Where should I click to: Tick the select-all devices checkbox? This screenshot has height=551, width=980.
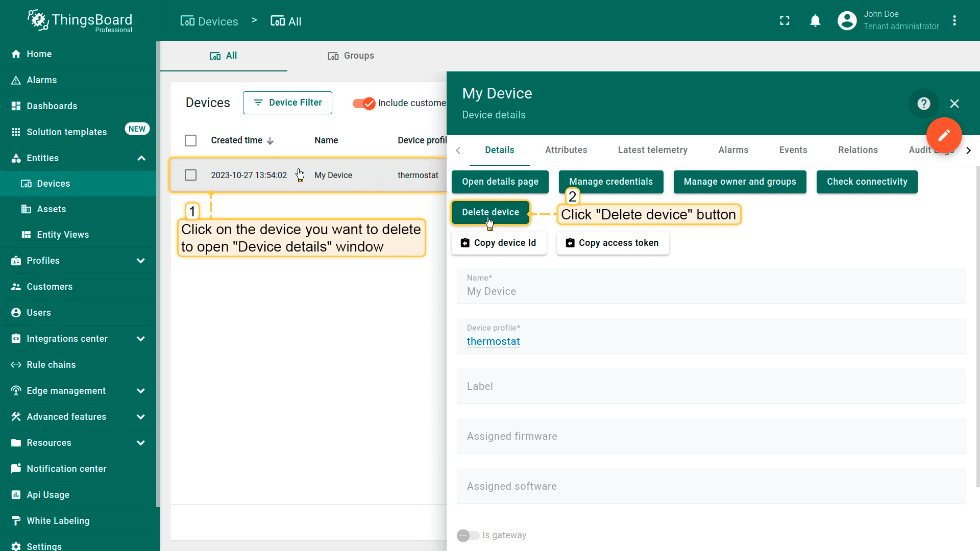point(190,140)
